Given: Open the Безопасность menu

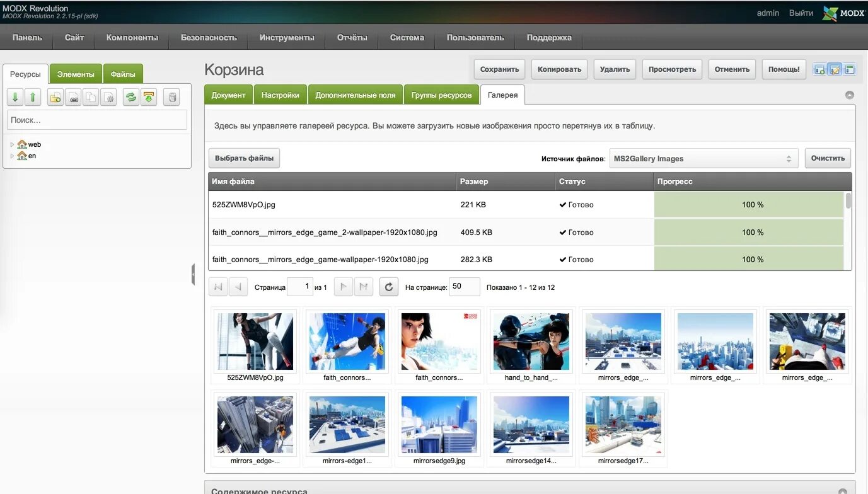Looking at the screenshot, I should click(x=209, y=37).
